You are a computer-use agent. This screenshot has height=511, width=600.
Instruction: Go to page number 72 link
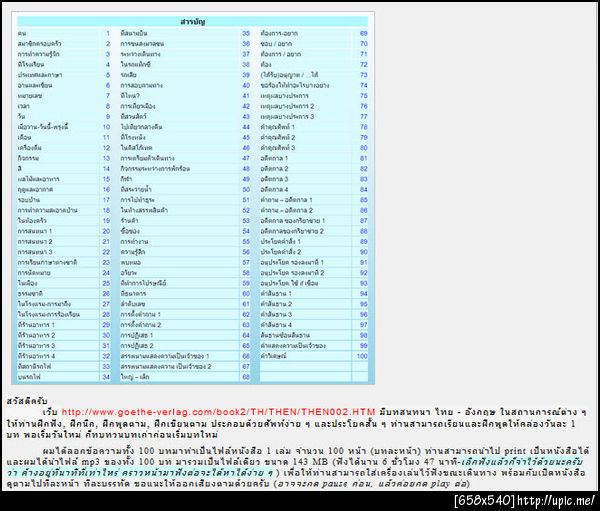tap(364, 65)
